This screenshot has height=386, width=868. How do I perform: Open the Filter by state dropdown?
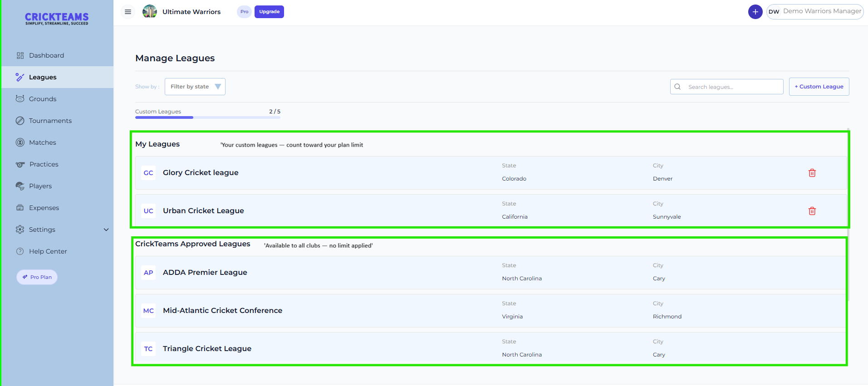[x=195, y=87]
